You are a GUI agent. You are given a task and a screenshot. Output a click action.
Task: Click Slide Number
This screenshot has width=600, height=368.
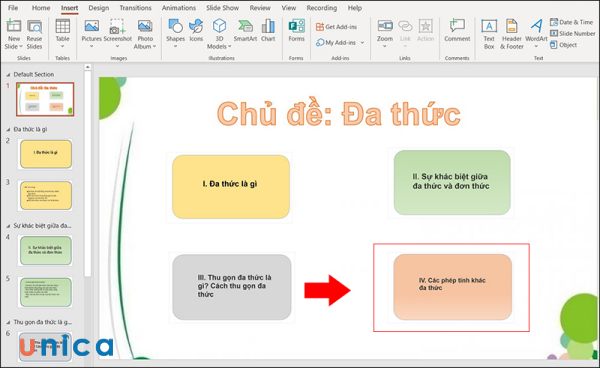(572, 33)
